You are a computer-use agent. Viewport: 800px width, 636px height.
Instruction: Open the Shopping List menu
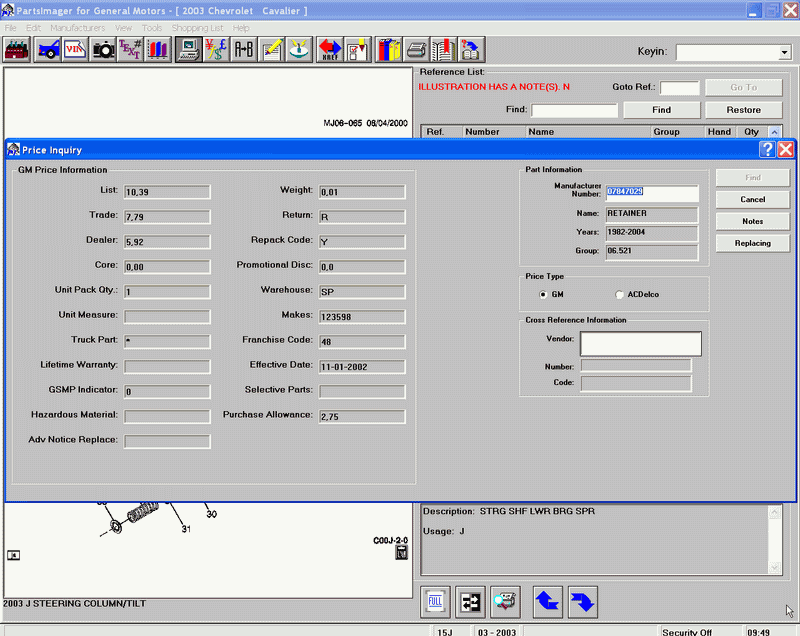point(197,28)
